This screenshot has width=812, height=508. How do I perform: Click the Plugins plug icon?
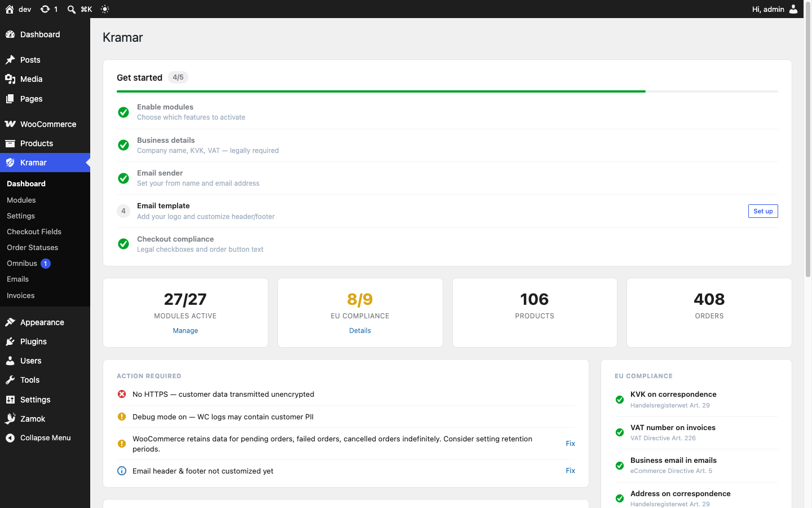point(10,341)
